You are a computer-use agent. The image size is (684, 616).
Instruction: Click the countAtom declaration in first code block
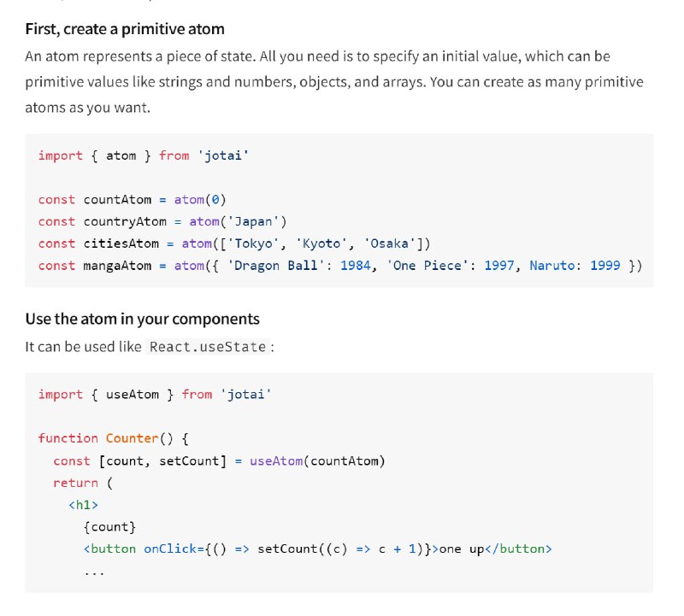133,200
